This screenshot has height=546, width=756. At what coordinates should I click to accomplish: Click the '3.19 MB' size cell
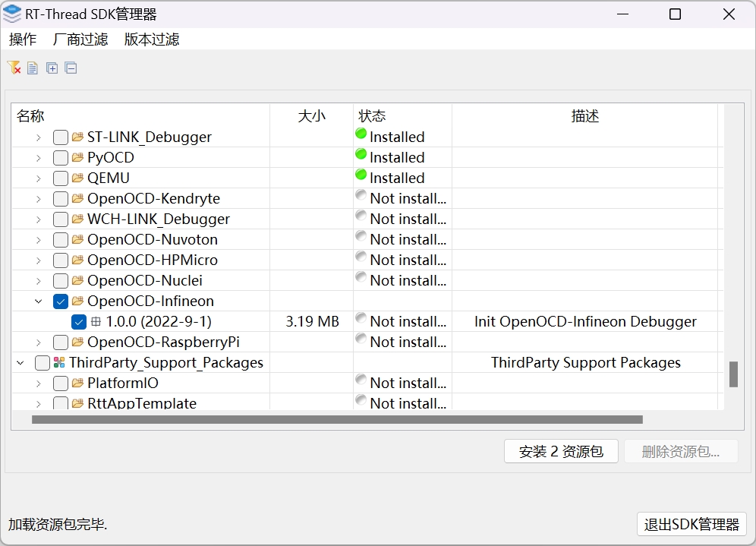tap(313, 321)
